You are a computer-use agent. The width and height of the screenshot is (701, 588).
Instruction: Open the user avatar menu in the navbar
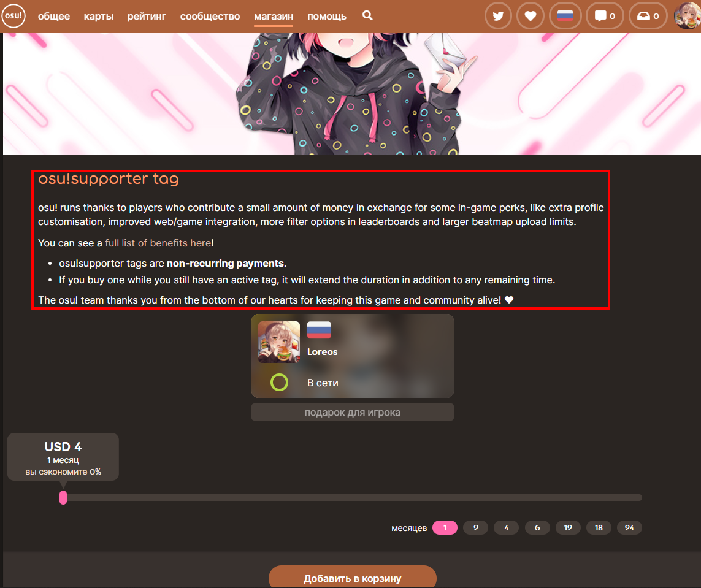[x=688, y=16]
